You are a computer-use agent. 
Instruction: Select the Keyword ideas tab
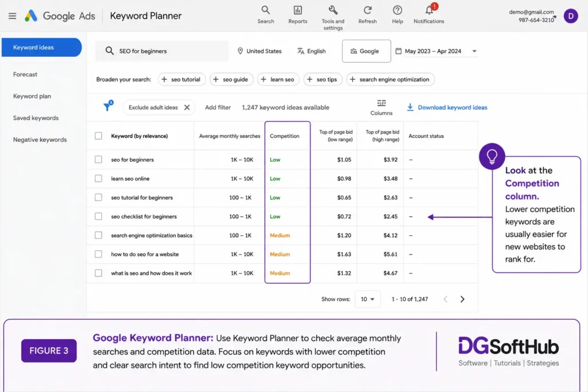pos(41,47)
